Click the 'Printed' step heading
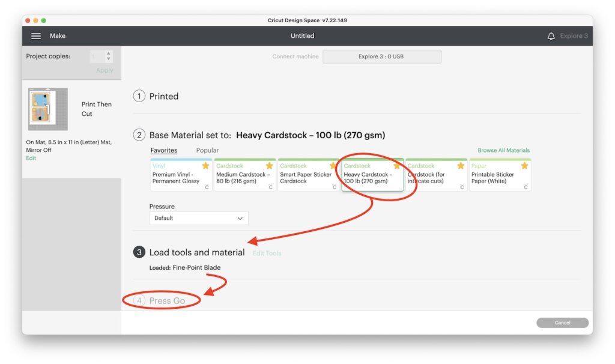615x364 pixels. [163, 97]
